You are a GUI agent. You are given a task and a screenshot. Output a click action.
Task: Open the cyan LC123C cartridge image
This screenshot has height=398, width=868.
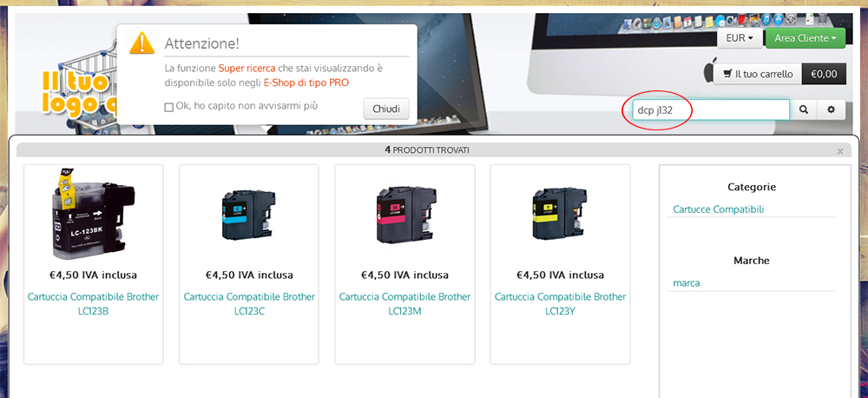(x=248, y=214)
